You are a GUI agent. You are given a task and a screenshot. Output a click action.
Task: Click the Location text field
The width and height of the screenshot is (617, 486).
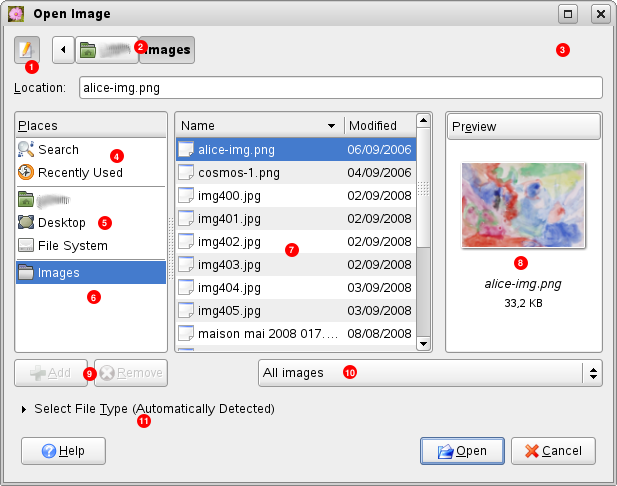tap(341, 88)
